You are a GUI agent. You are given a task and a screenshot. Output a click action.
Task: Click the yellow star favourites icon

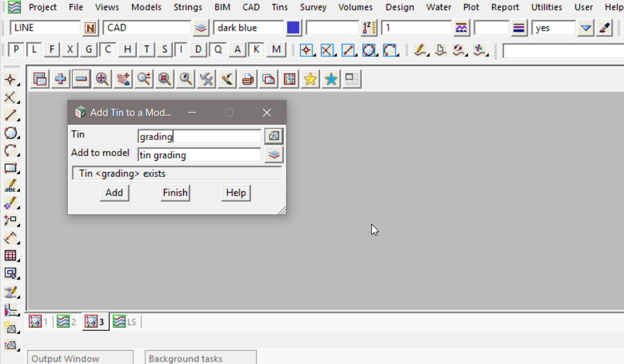(x=310, y=79)
